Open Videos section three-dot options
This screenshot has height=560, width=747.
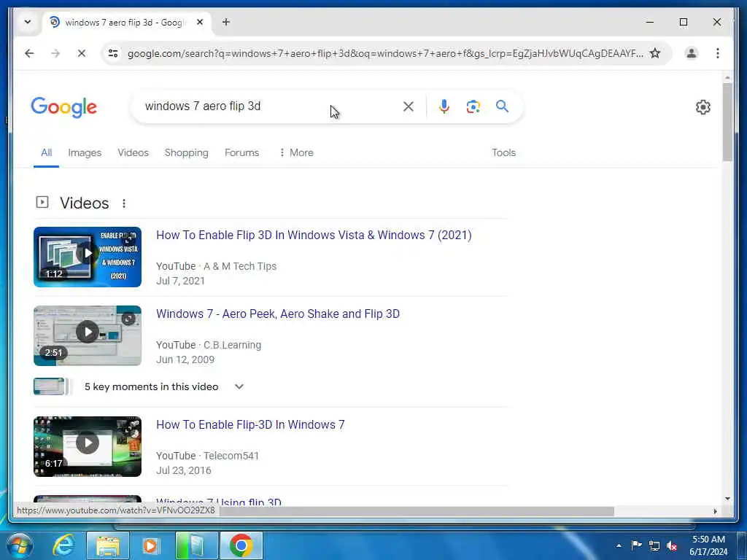tap(124, 203)
